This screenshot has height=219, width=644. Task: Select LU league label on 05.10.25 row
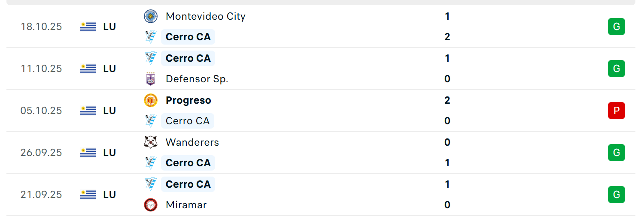[109, 111]
